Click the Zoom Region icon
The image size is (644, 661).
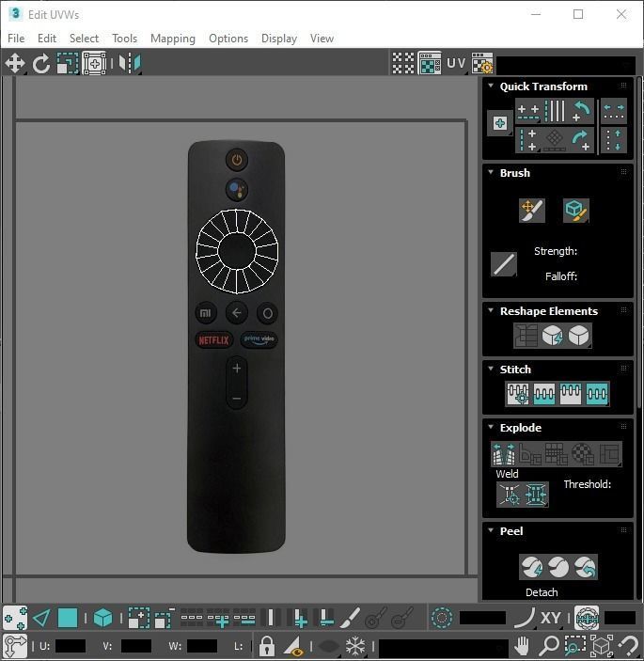click(574, 645)
